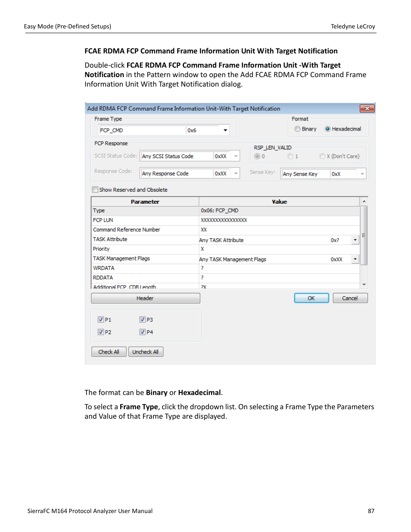The image size is (411, 532).
Task: Choose RSP_LEN_VALID option 0
Action: [x=257, y=156]
